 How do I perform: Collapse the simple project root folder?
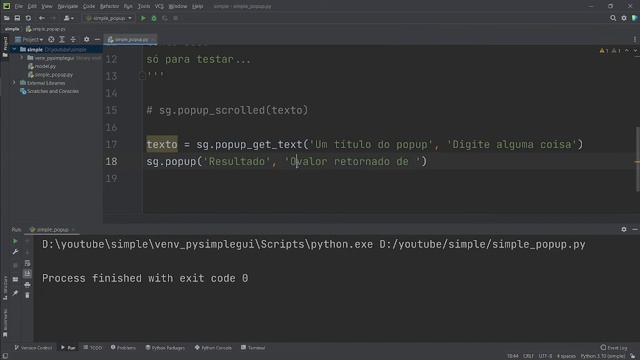tap(14, 49)
